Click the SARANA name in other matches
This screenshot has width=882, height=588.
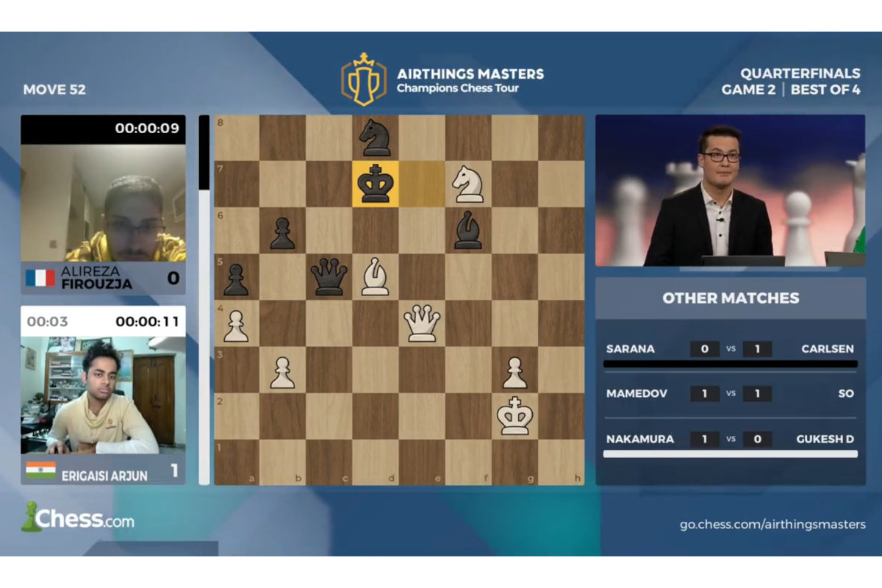630,349
